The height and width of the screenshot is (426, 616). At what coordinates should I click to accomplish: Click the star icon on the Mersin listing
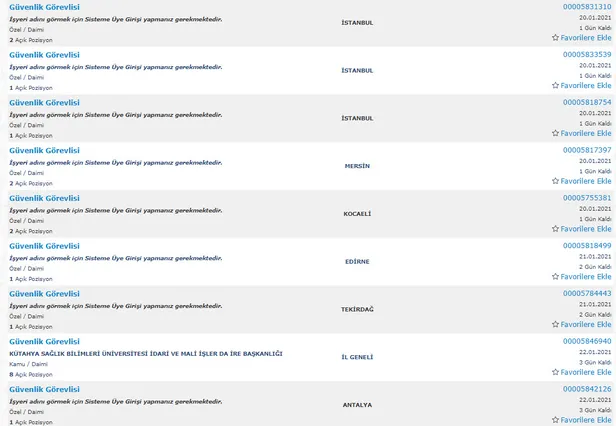pyautogui.click(x=556, y=182)
